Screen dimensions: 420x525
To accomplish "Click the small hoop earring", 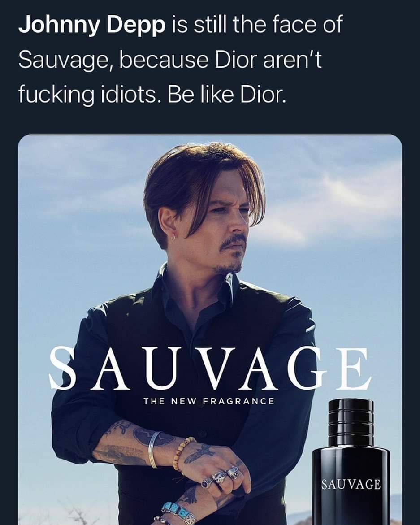I will [x=173, y=239].
